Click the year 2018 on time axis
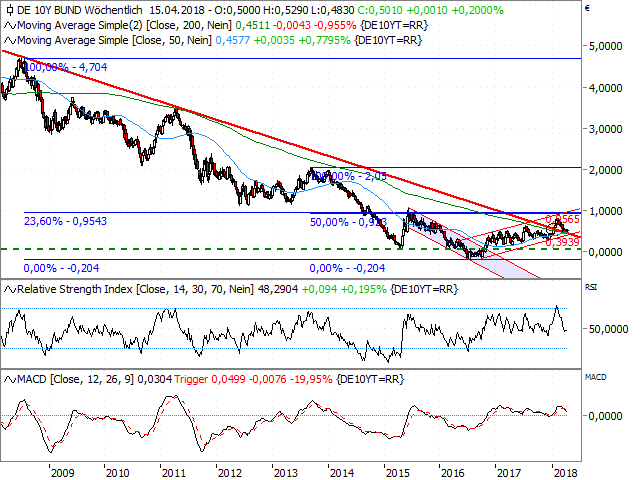Image resolution: width=640 pixels, height=480 pixels. click(565, 473)
